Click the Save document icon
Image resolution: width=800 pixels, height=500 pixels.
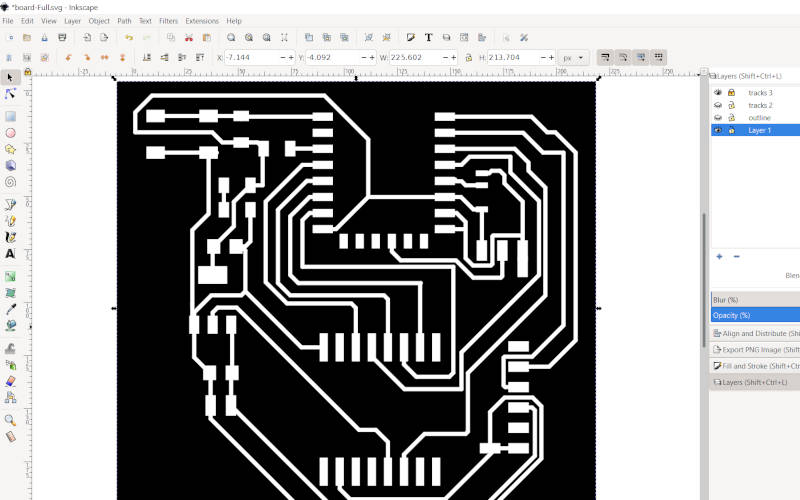pos(44,38)
